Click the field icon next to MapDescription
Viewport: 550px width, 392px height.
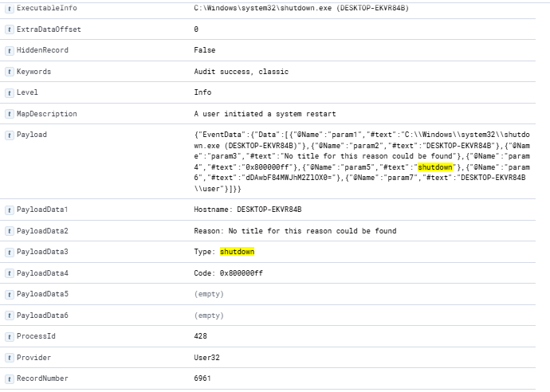click(10, 114)
